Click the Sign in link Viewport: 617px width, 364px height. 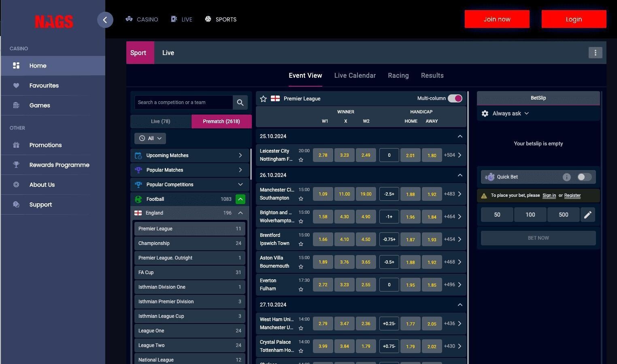(x=549, y=196)
